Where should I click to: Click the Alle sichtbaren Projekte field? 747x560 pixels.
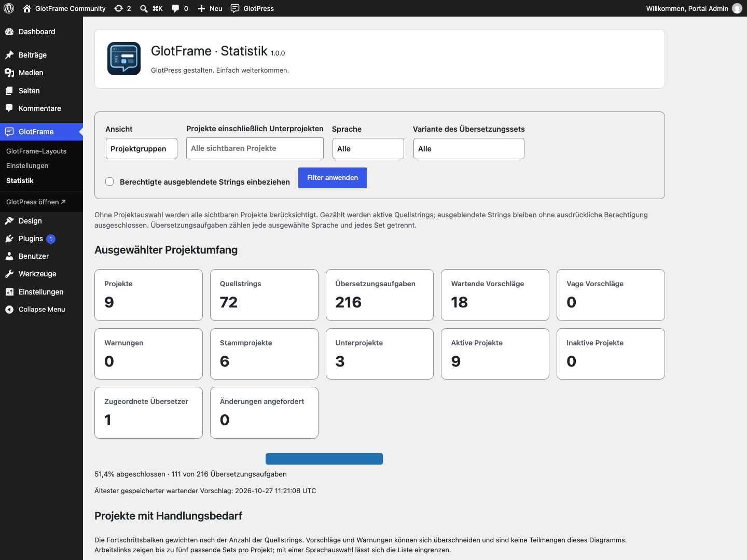click(255, 148)
